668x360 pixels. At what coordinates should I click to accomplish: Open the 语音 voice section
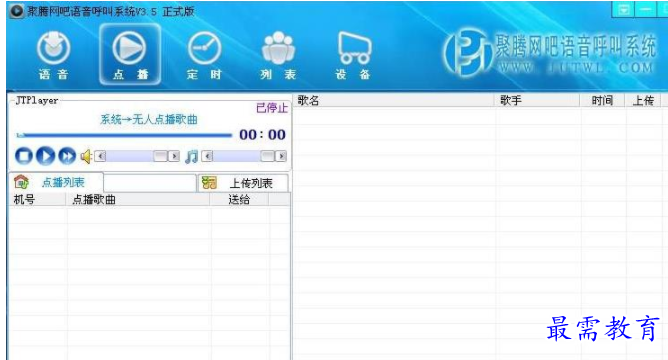pyautogui.click(x=54, y=55)
